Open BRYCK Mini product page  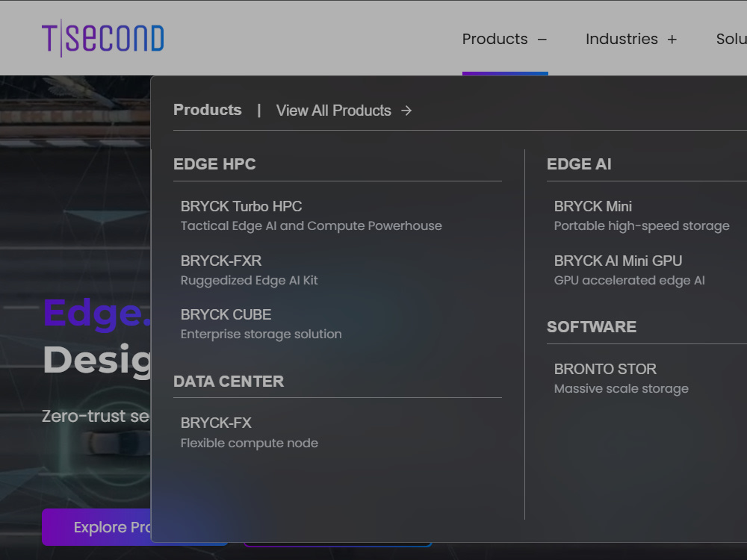click(592, 206)
